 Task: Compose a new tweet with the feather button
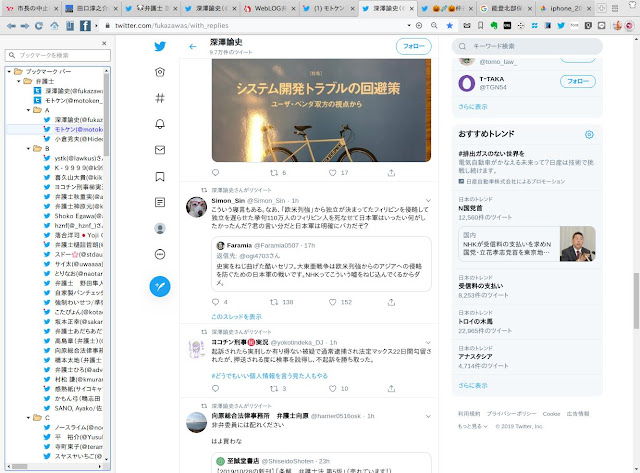click(160, 286)
